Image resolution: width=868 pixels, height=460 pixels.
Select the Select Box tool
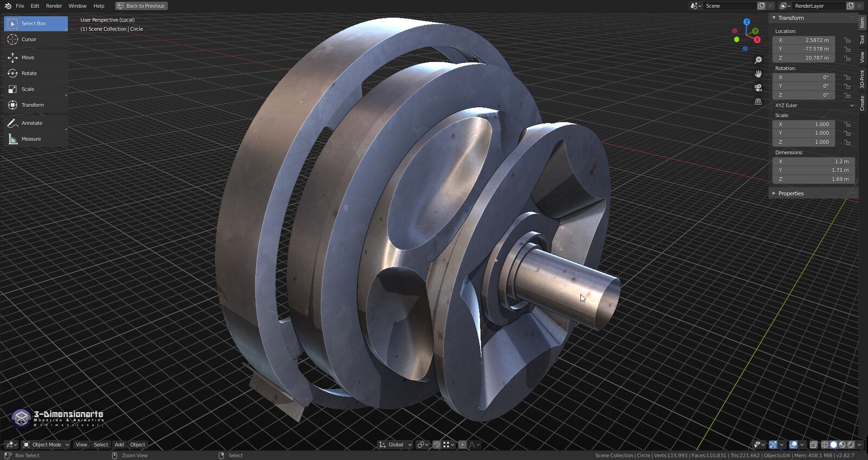pos(36,23)
